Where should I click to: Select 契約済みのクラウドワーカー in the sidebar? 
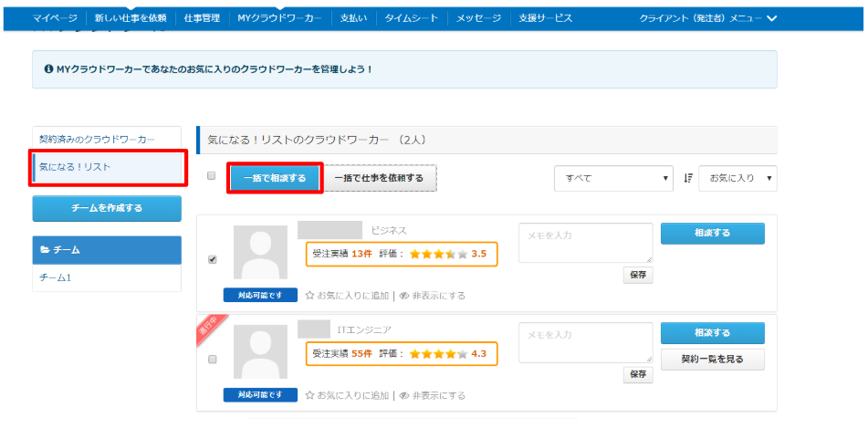click(98, 139)
